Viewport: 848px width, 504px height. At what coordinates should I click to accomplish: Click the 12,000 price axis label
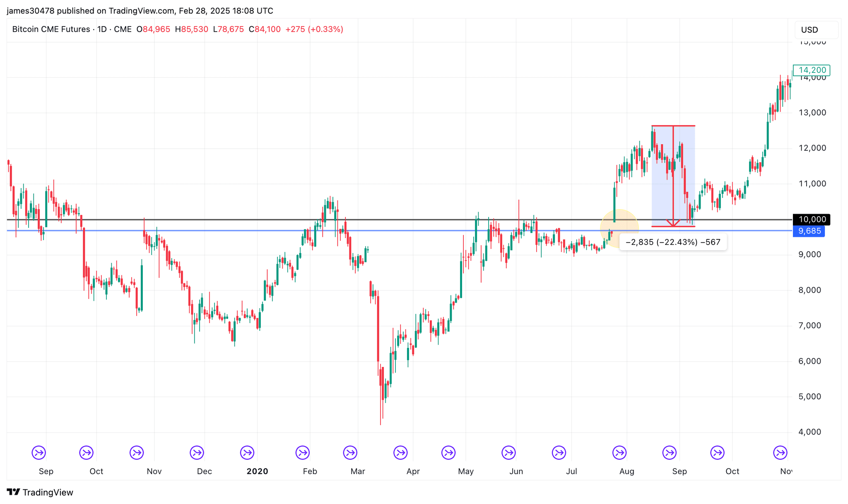click(x=812, y=148)
